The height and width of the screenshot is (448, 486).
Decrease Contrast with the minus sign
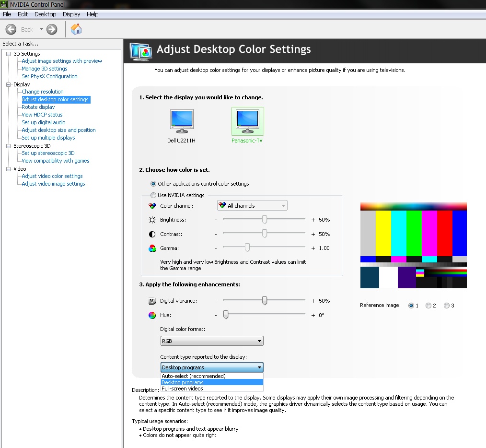[x=216, y=234]
